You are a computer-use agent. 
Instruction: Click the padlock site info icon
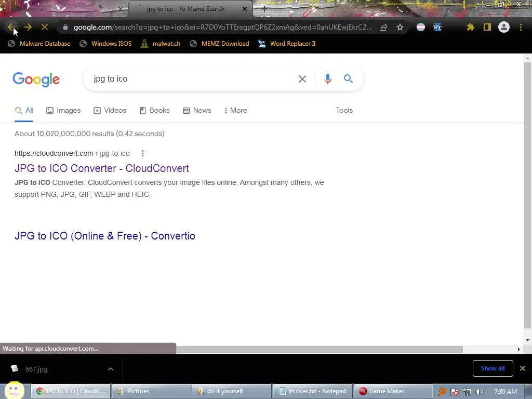pyautogui.click(x=65, y=27)
